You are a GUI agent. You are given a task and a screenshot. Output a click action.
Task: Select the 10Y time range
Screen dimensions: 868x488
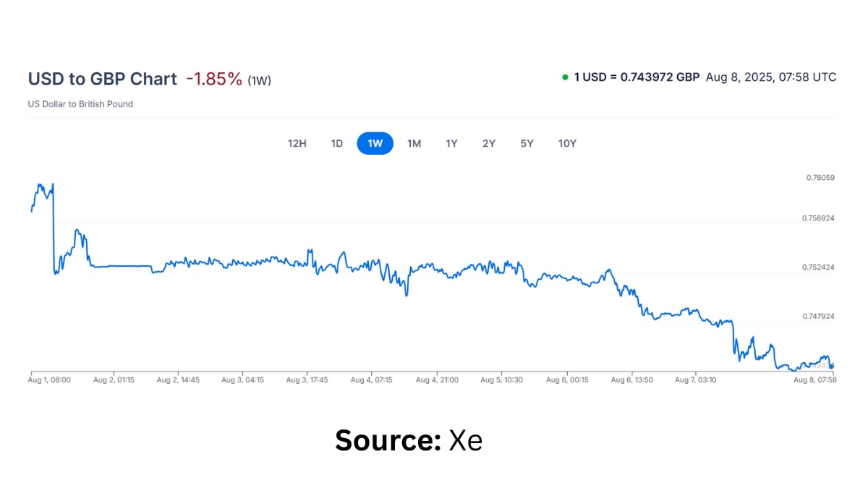point(567,143)
